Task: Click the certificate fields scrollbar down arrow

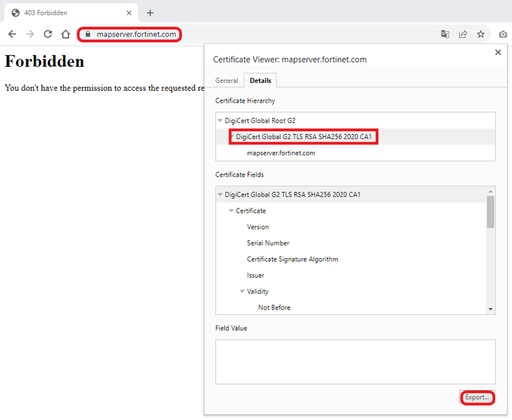Action: click(x=491, y=309)
